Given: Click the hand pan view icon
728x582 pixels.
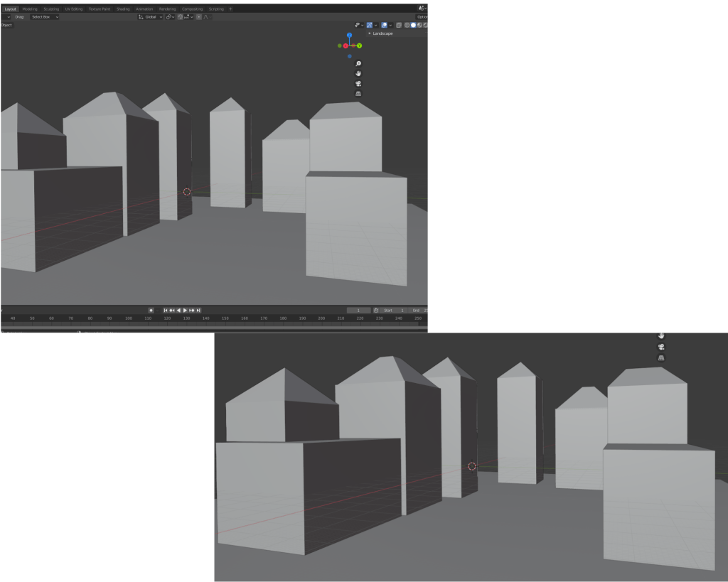Looking at the screenshot, I should point(358,73).
